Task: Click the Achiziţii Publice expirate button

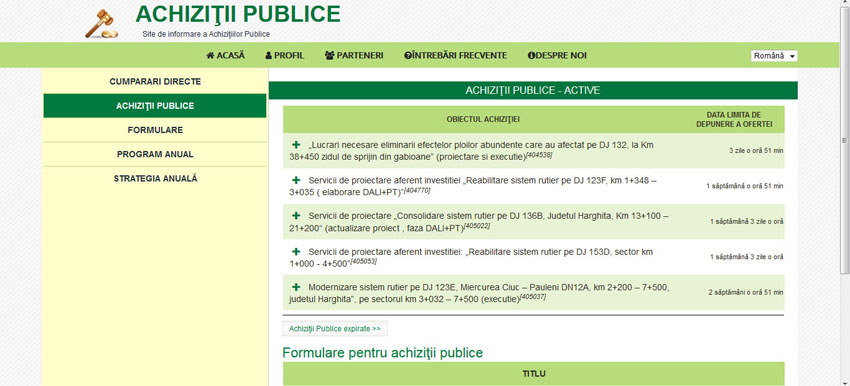Action: [335, 329]
